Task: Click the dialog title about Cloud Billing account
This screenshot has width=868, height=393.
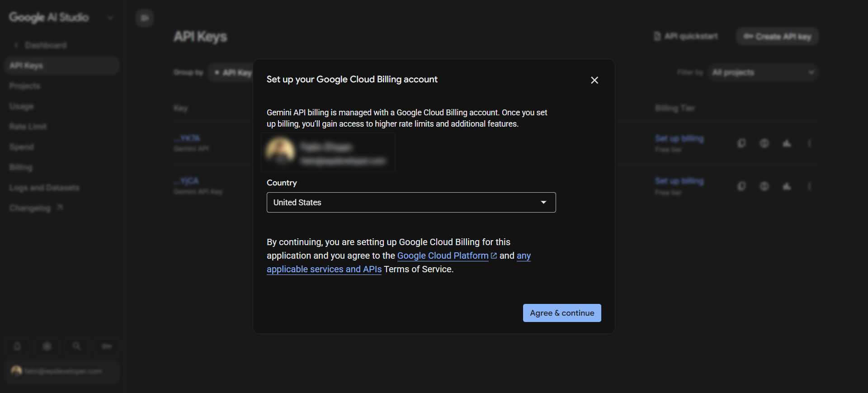Action: pos(352,80)
